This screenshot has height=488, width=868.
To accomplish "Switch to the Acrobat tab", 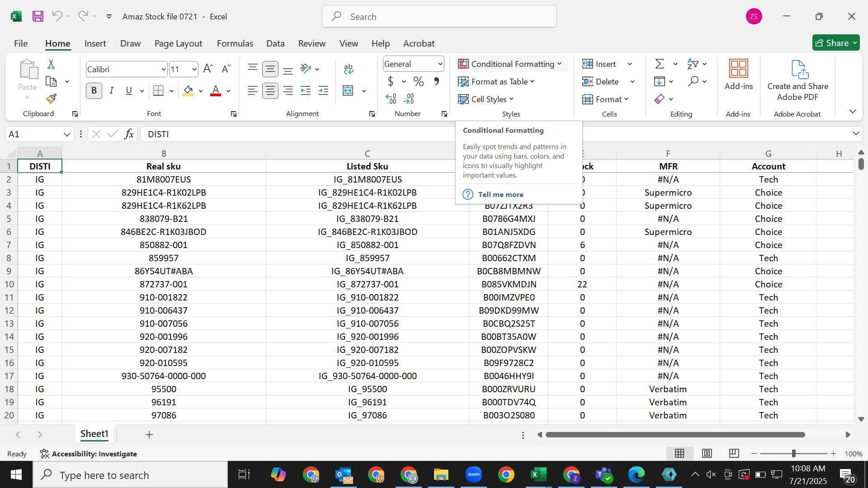I will click(419, 43).
